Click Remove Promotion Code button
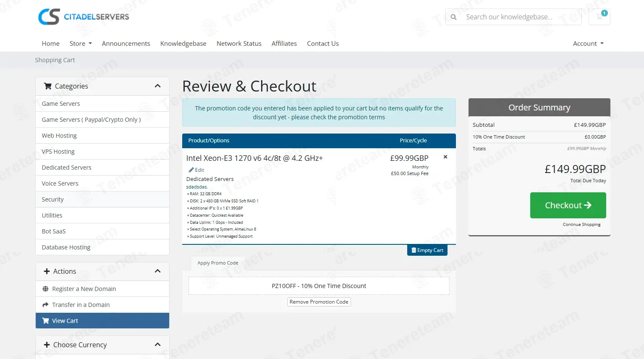 pyautogui.click(x=319, y=302)
